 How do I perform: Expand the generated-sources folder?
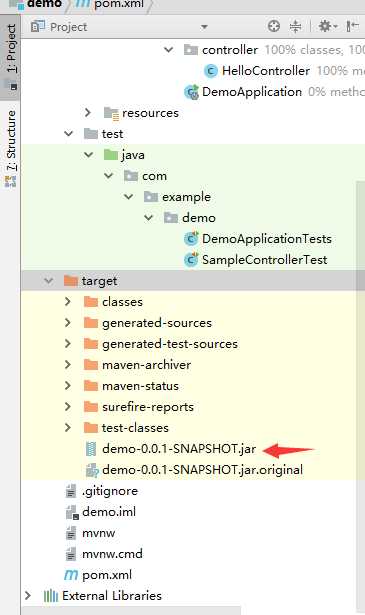coord(68,323)
